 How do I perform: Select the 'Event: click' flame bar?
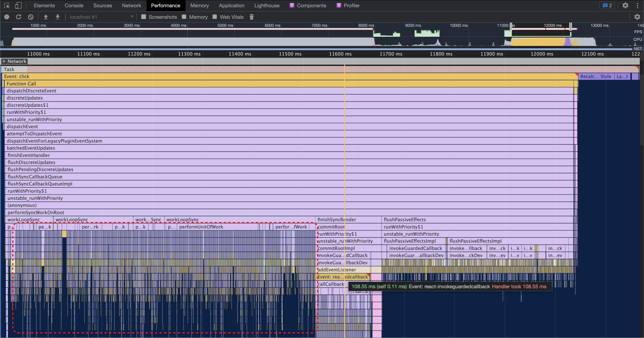pyautogui.click(x=289, y=77)
